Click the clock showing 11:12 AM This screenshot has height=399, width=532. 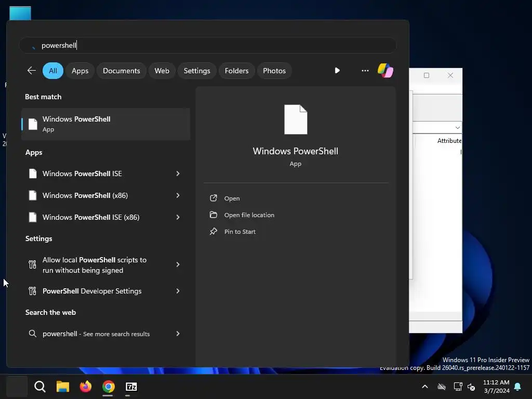coord(496,382)
